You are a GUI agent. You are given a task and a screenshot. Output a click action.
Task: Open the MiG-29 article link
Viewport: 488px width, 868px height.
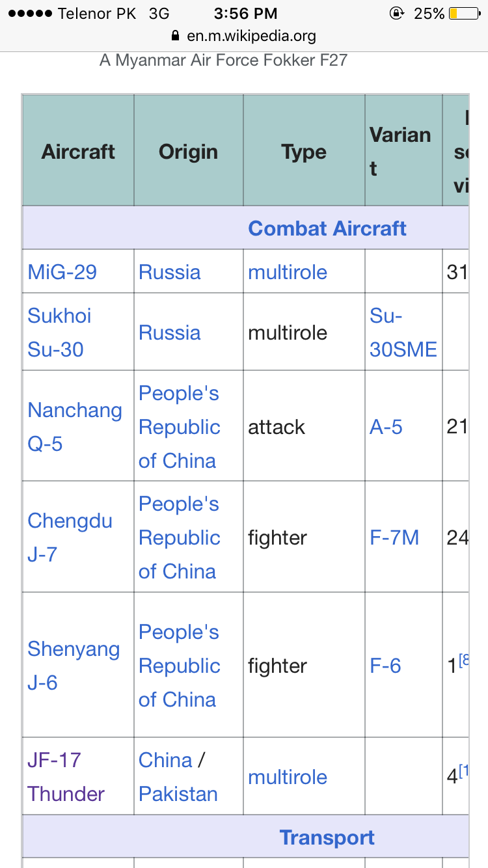tap(62, 272)
